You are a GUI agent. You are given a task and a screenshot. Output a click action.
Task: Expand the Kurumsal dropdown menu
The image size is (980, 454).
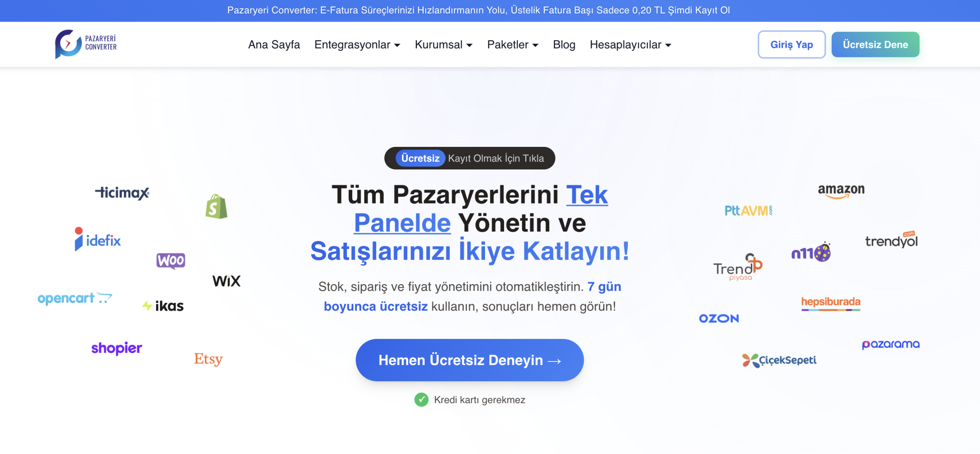coord(444,45)
